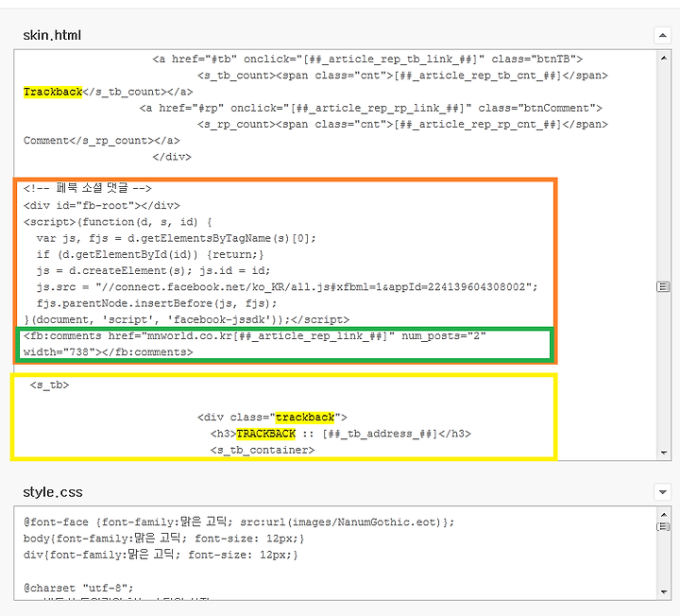Click the lone </div> closing tag line
Screen dimensions: 680x616
172,157
